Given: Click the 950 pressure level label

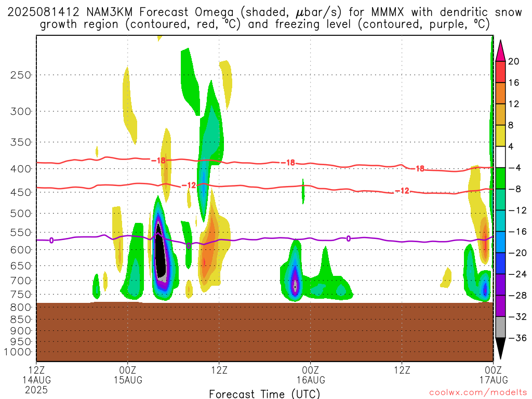Looking at the screenshot, I should 21,342.
